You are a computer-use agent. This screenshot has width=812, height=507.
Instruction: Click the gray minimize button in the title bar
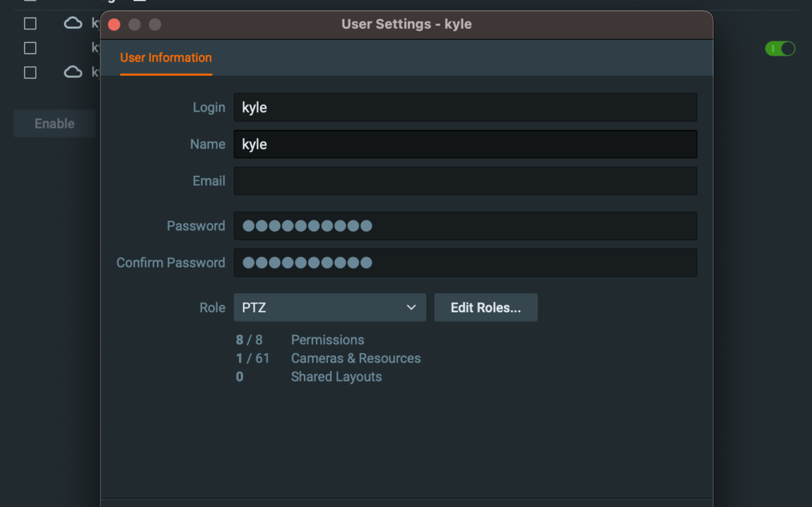point(134,25)
